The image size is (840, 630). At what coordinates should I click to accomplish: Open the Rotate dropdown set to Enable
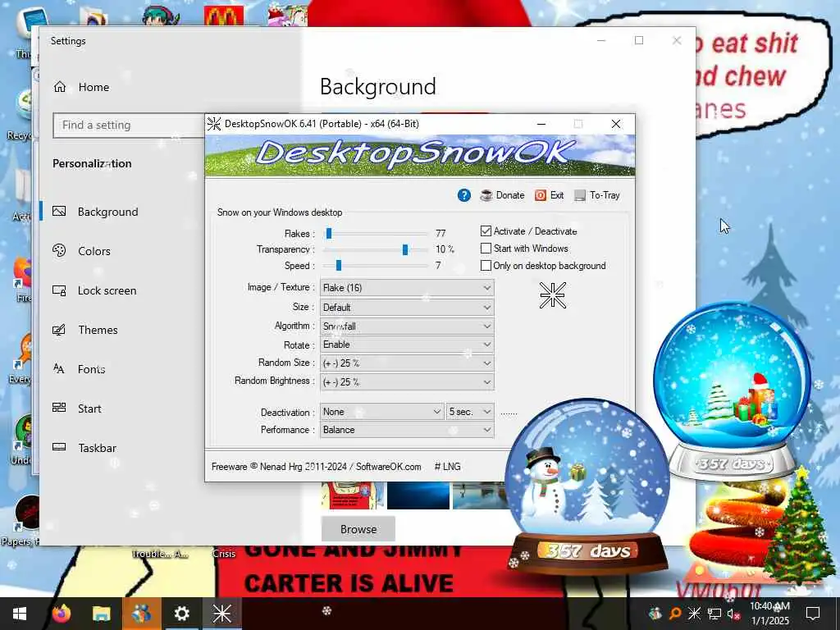pos(407,345)
